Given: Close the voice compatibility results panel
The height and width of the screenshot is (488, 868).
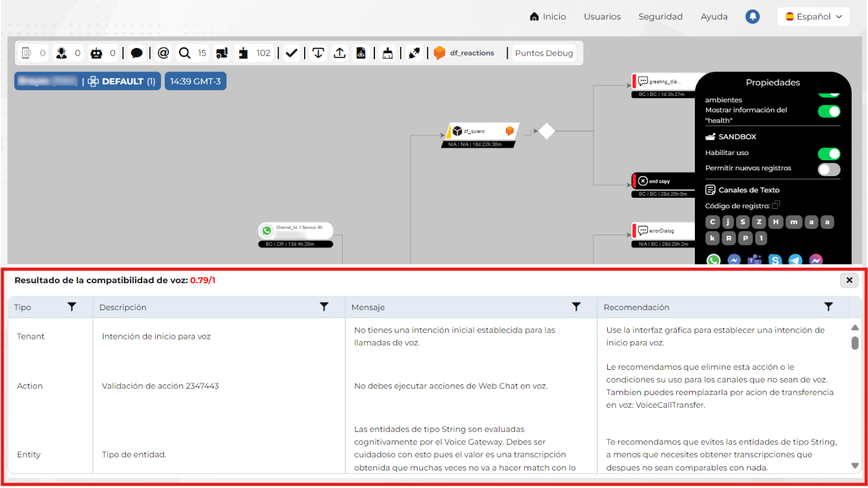Looking at the screenshot, I should pyautogui.click(x=849, y=280).
